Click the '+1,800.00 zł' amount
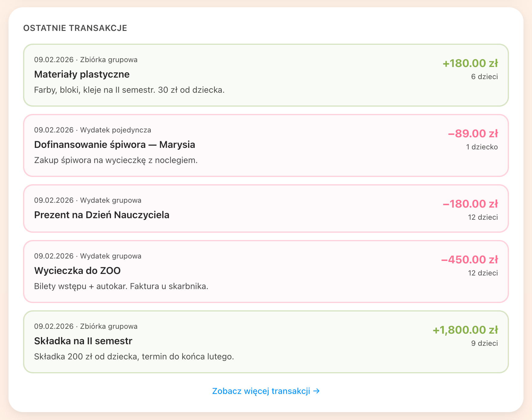Image resolution: width=532 pixels, height=420 pixels. coord(466,330)
